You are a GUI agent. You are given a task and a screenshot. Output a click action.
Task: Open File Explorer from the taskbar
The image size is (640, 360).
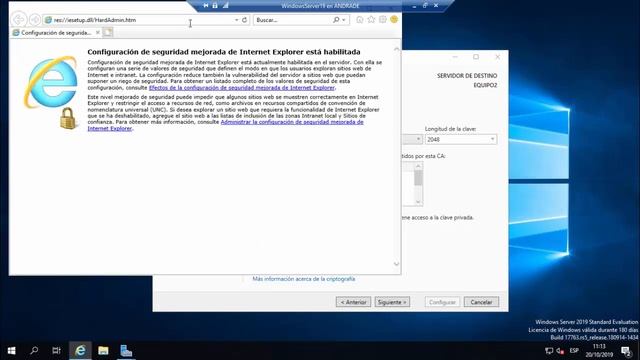(103, 351)
